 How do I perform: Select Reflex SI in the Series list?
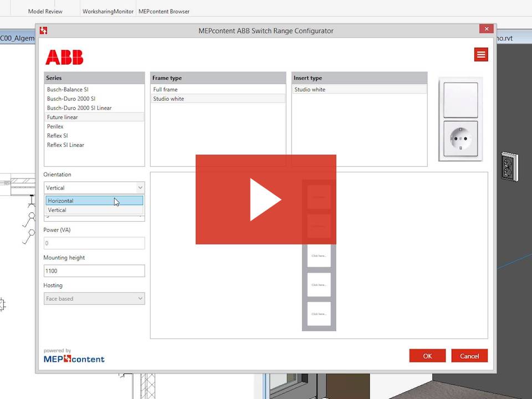coord(94,135)
